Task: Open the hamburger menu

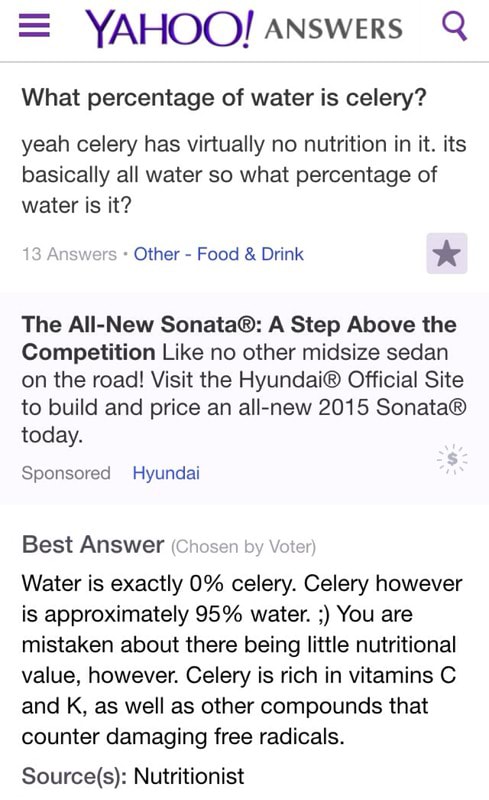Action: tap(34, 26)
